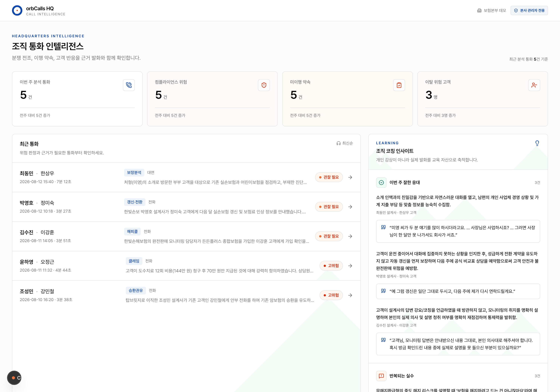
Task: Click the alert message icon beside 반복되는 실수
Action: click(x=381, y=376)
